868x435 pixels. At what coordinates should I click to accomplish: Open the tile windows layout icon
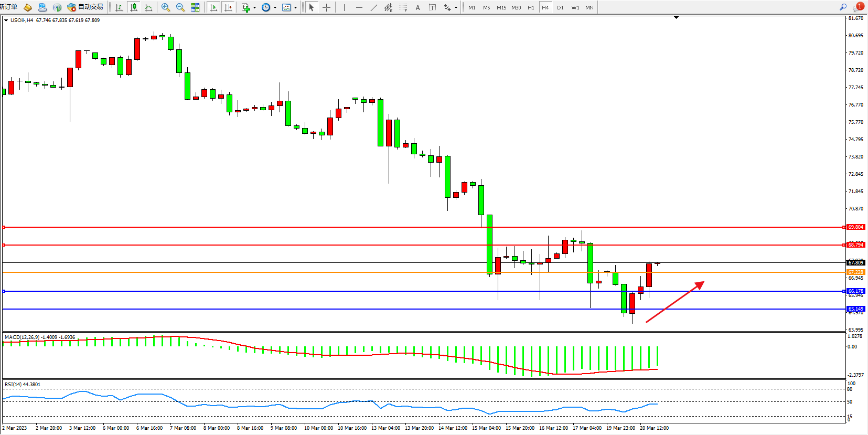coord(195,7)
